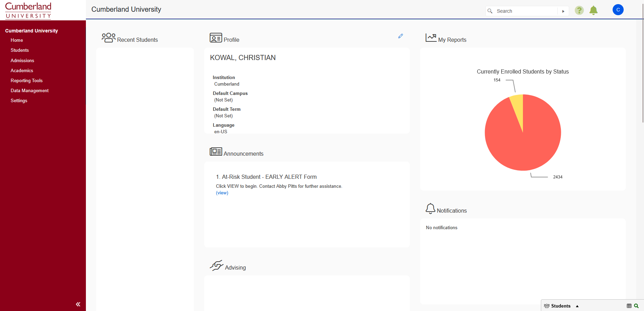
Task: Open the search options arrow
Action: 563,11
